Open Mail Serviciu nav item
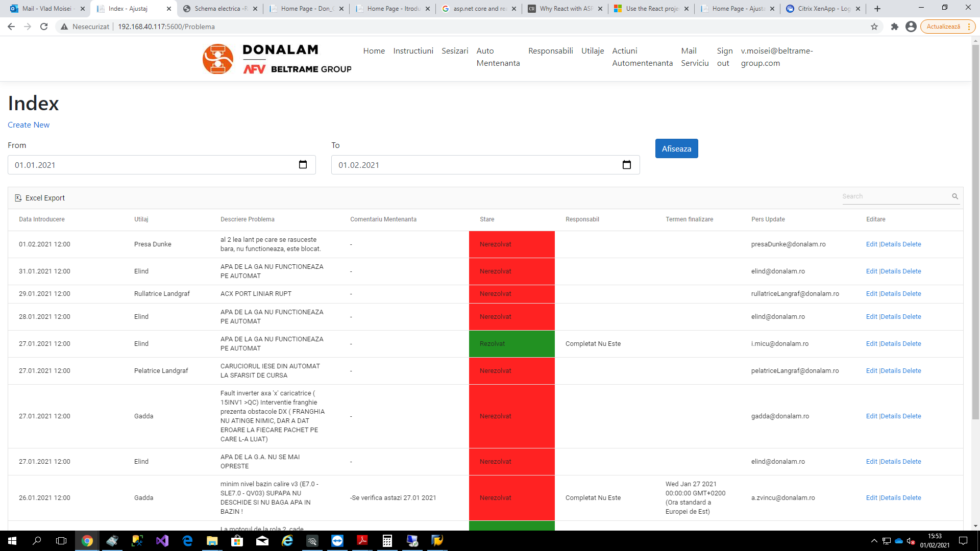 click(695, 57)
